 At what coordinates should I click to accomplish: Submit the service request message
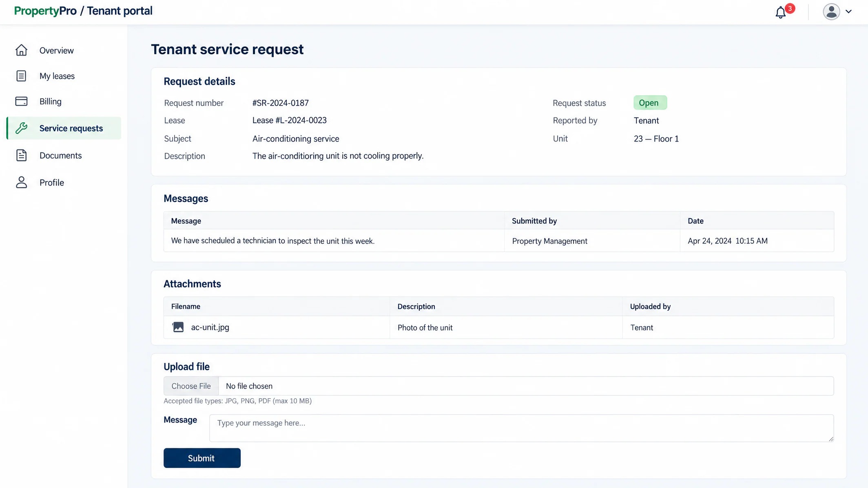(202, 458)
